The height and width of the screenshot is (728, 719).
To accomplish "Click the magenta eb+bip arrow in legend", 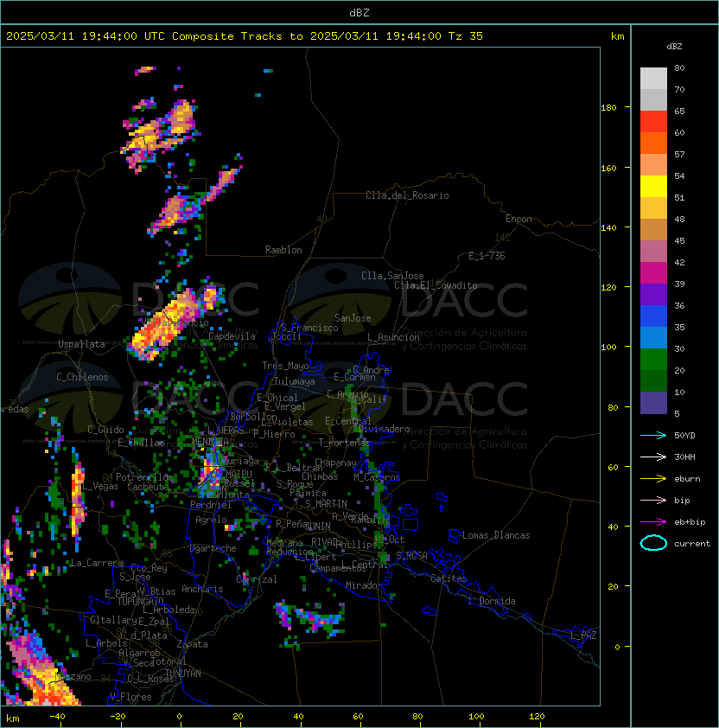I will [x=653, y=522].
